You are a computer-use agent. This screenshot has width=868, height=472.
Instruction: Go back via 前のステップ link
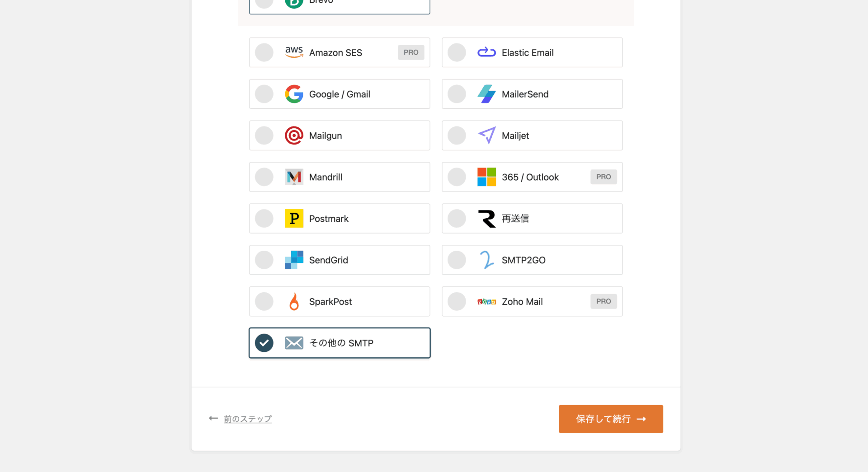coord(247,419)
